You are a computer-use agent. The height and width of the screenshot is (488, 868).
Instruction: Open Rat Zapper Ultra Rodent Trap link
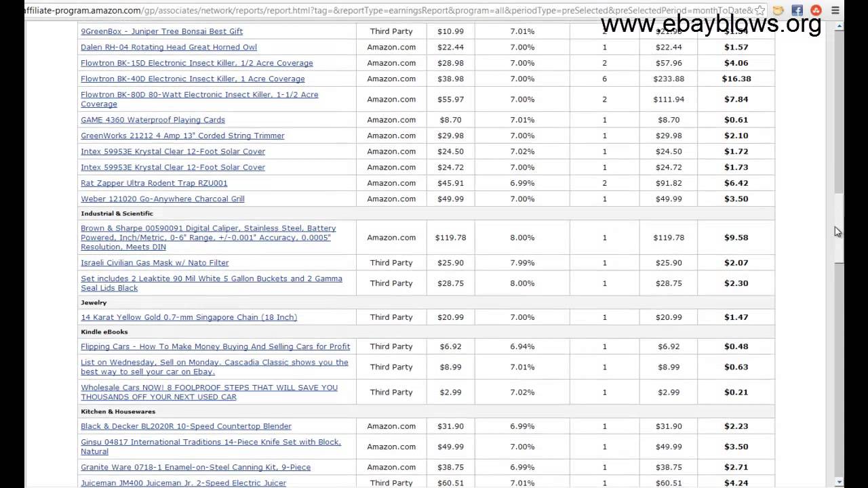(x=154, y=183)
